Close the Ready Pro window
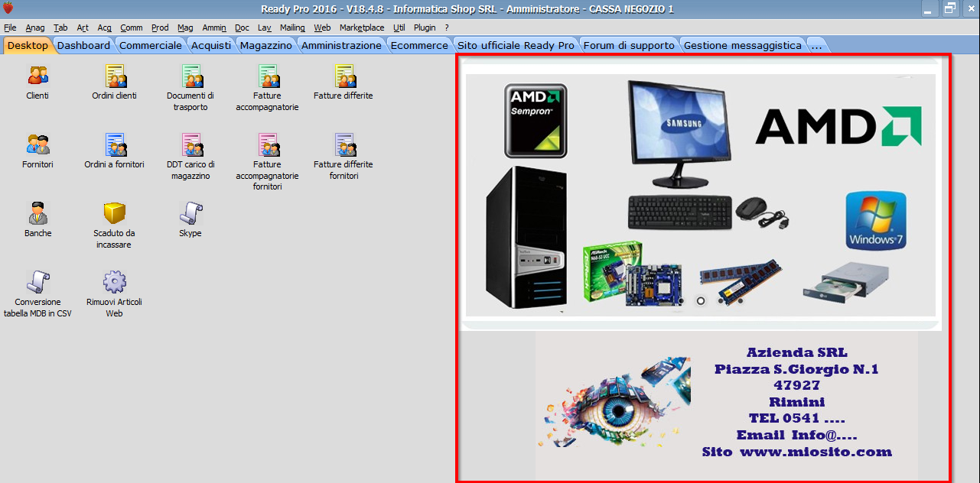The height and width of the screenshot is (483, 980). (969, 9)
